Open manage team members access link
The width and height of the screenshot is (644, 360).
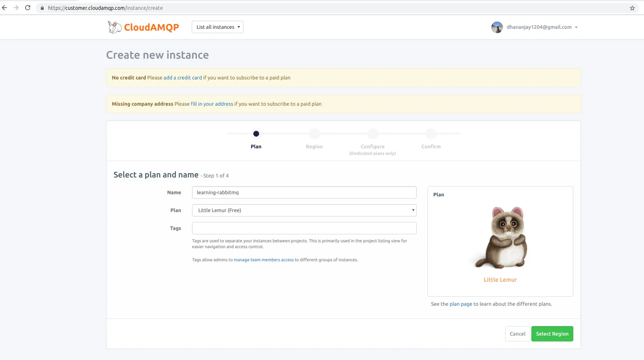pos(264,260)
